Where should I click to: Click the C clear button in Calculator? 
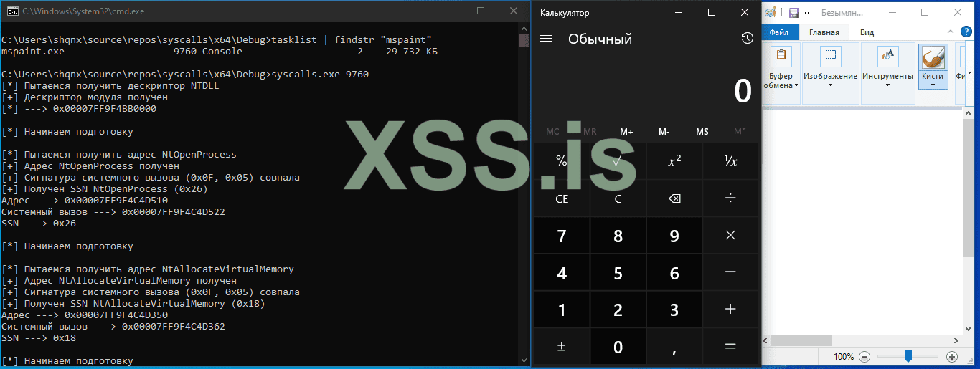(x=618, y=198)
